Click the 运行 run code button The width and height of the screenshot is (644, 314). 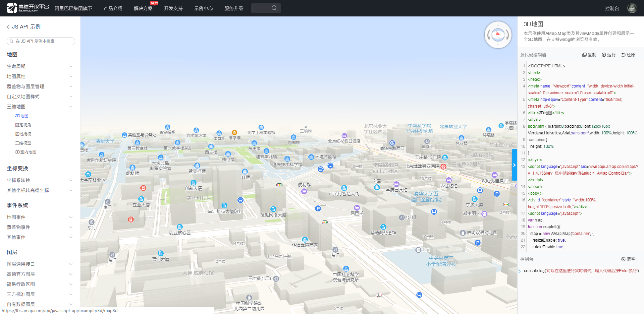(609, 55)
